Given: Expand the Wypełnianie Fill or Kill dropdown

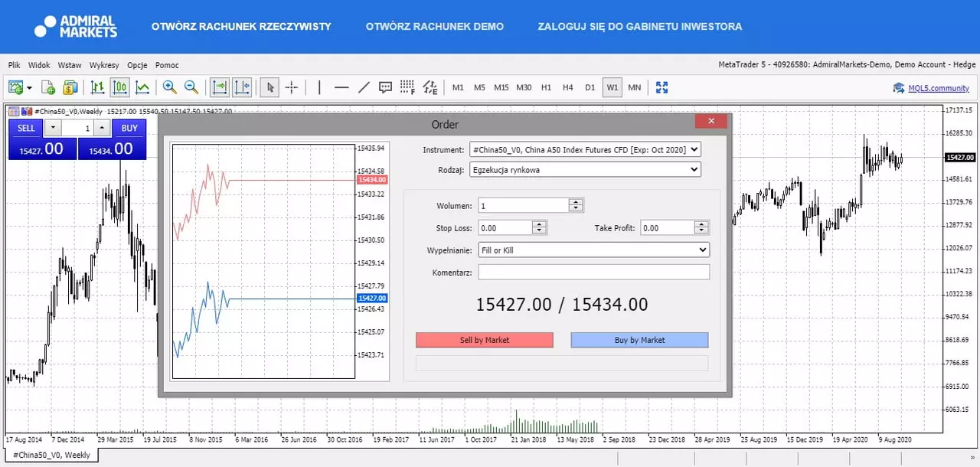Looking at the screenshot, I should coord(594,250).
